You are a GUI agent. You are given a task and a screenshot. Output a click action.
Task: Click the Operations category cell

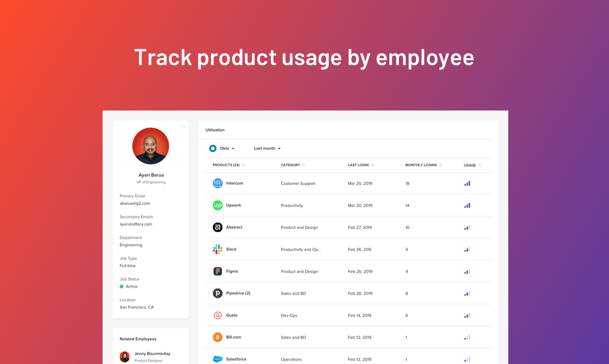pyautogui.click(x=291, y=359)
